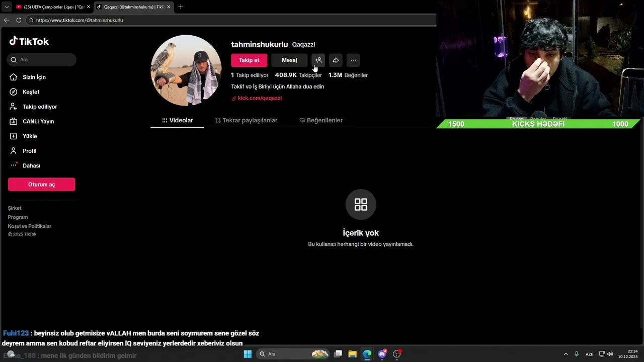Open Task View in taskbar
This screenshot has width=644, height=362.
[338, 354]
